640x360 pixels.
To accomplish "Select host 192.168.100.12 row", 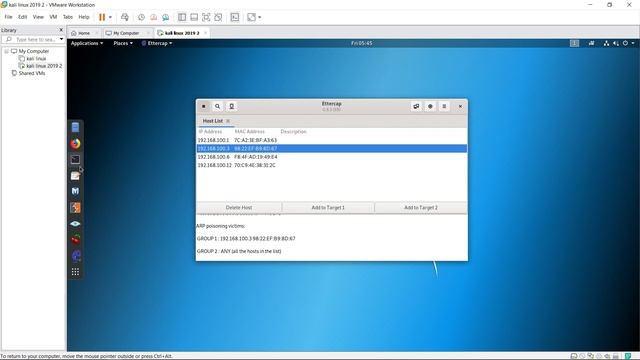I will coord(331,165).
